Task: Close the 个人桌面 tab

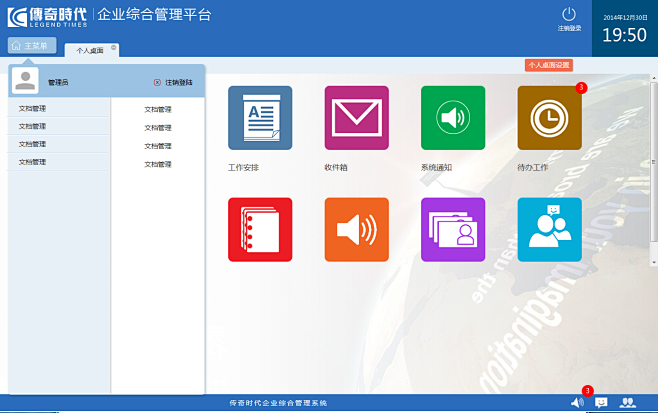Action: [114, 47]
